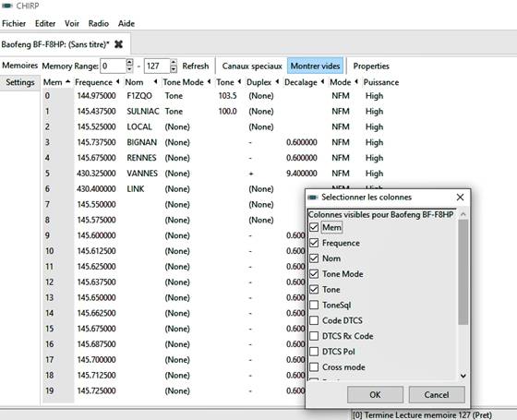This screenshot has height=420, width=517.
Task: Select the offset value 9.400000
Action: pos(302,174)
